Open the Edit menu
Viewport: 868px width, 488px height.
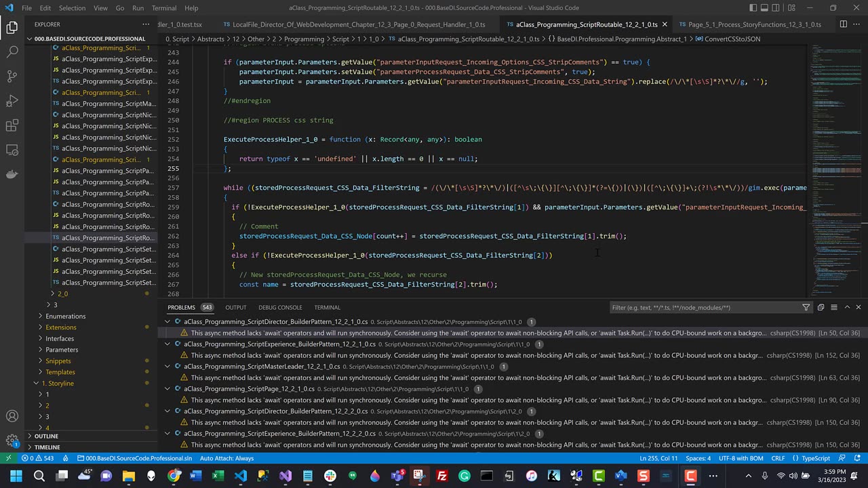click(45, 8)
